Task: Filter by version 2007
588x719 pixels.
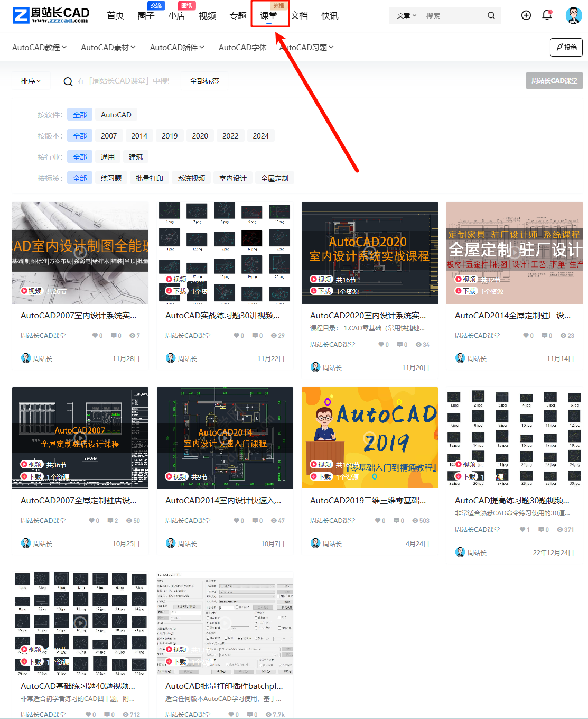Action: click(109, 136)
